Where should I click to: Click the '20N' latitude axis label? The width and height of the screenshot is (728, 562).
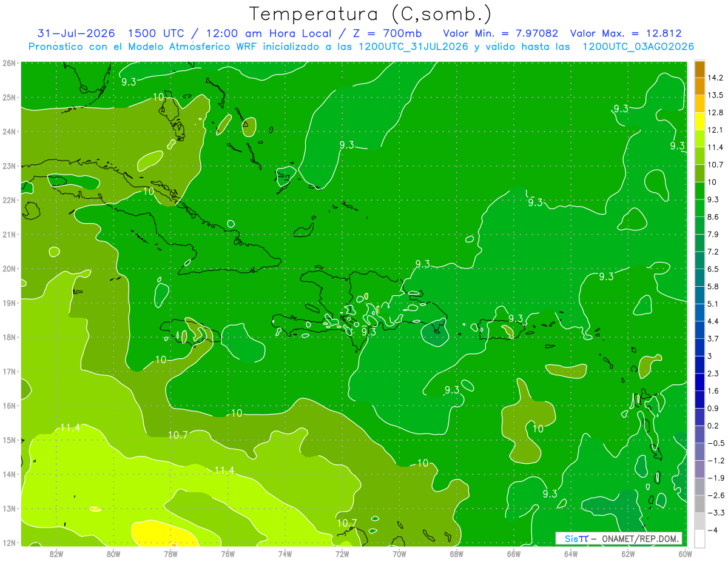[x=8, y=269]
